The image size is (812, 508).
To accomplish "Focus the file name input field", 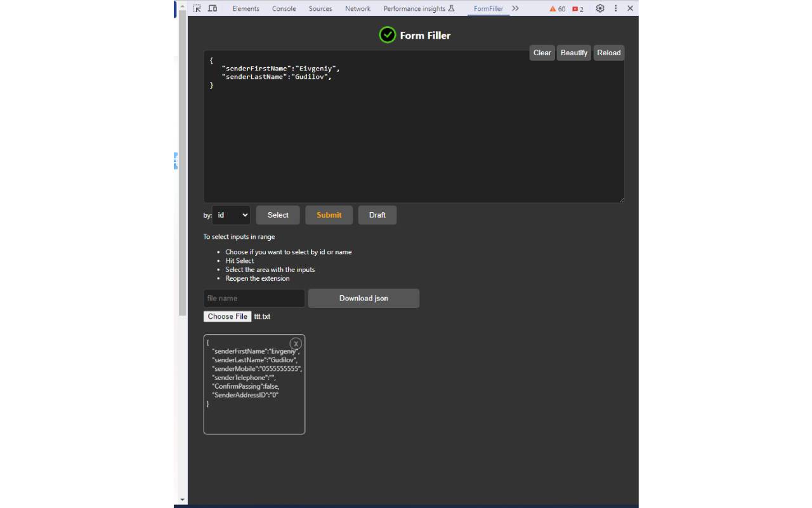I will [254, 298].
